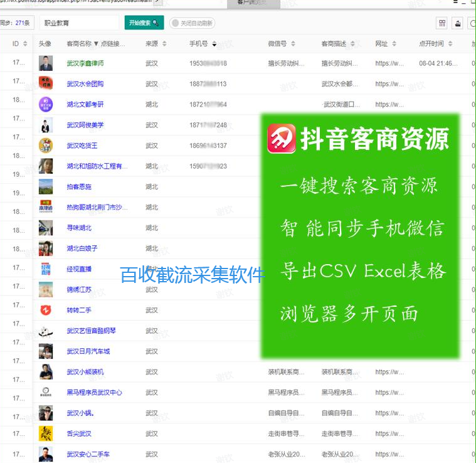Toggle the 关闭自动刷新 switch

tap(192, 23)
